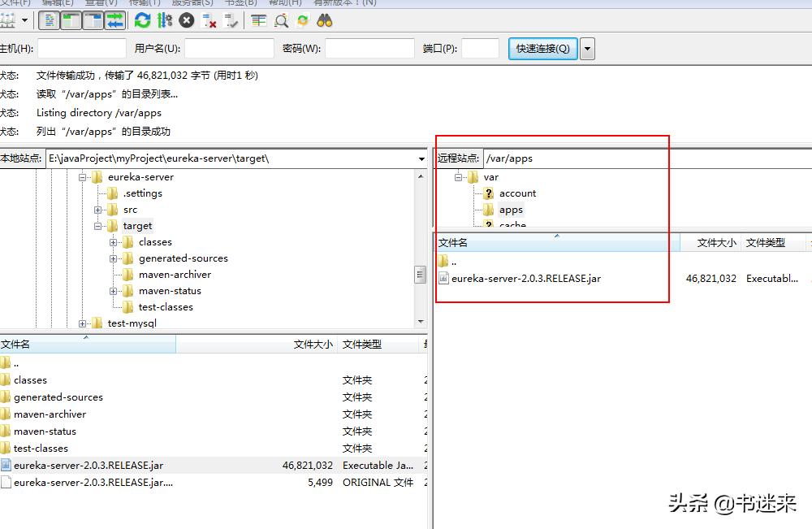812x529 pixels.
Task: Click the 远程站点 /var/apps path field
Action: point(647,158)
